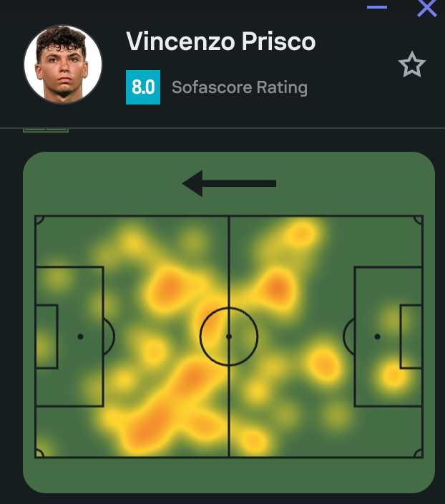The height and width of the screenshot is (504, 445).
Task: Click the favorite star icon
Action: click(411, 65)
